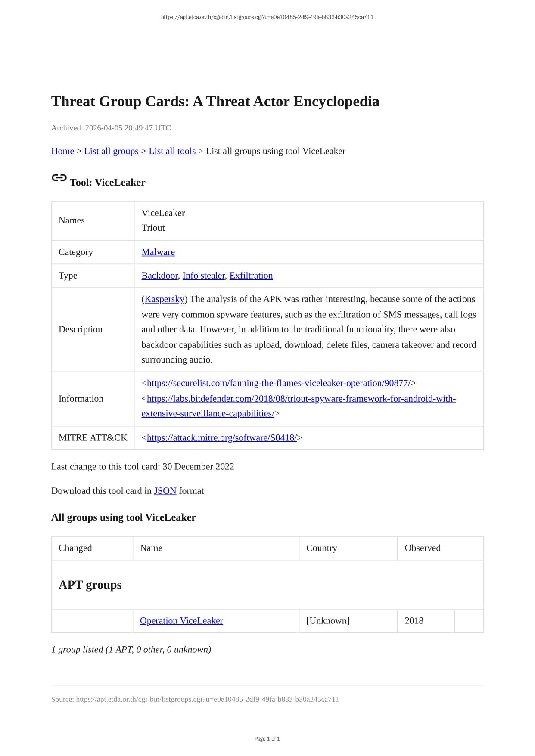Open the Operation ViceLeaker group link
The image size is (535, 756).
pyautogui.click(x=181, y=621)
